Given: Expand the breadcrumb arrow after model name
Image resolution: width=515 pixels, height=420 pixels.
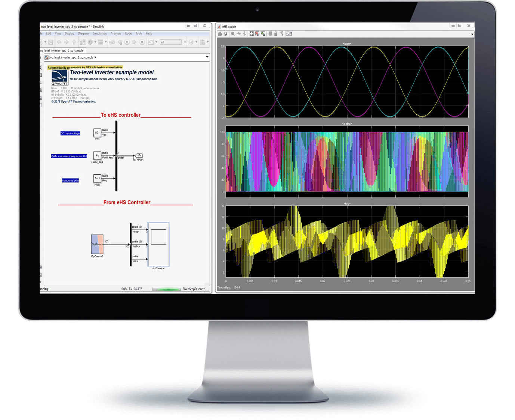Looking at the screenshot, I should point(95,57).
